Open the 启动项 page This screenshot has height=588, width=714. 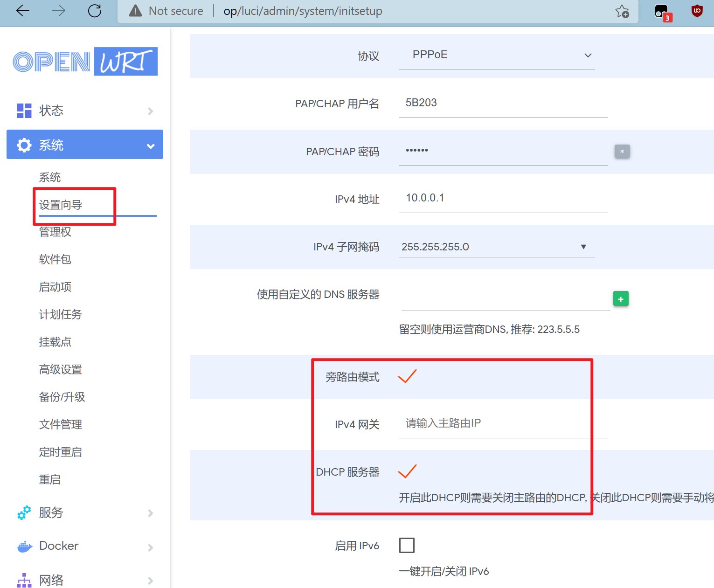point(55,287)
